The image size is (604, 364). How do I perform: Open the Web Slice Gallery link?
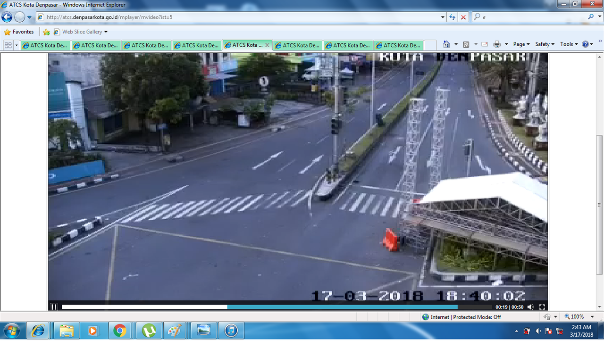[78, 32]
